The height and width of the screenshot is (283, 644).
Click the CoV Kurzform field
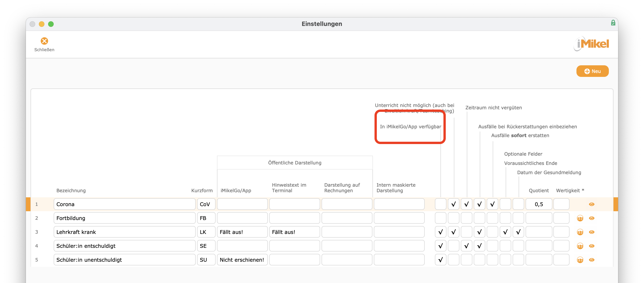(206, 204)
